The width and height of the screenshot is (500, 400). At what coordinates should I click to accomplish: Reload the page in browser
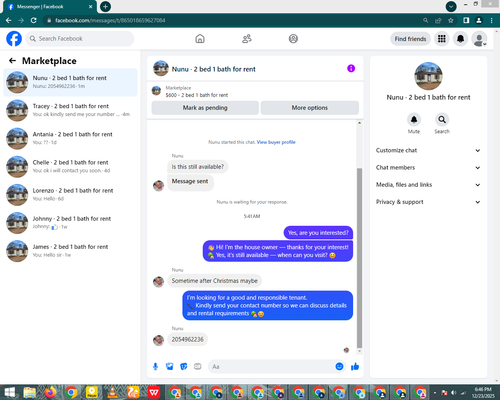pos(34,20)
